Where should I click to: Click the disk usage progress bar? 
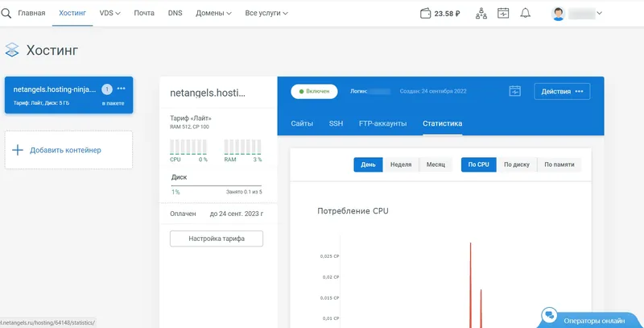point(217,186)
